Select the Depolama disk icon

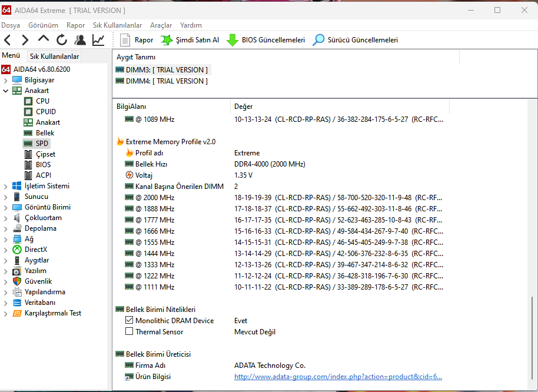(x=17, y=228)
